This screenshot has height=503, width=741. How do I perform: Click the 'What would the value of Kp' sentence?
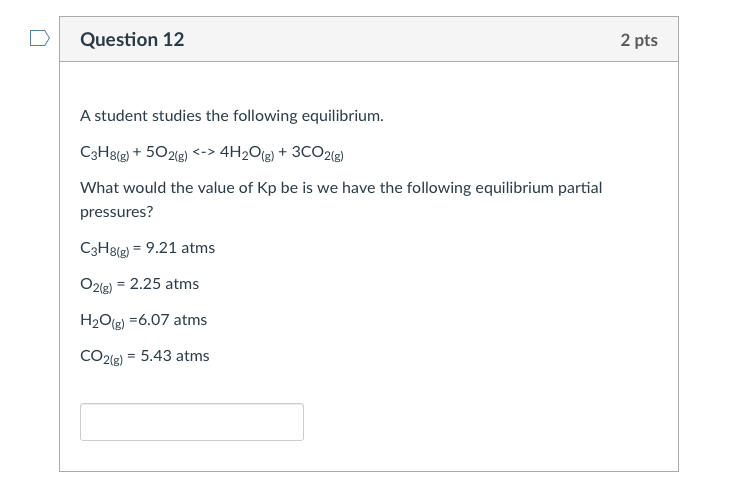[340, 188]
